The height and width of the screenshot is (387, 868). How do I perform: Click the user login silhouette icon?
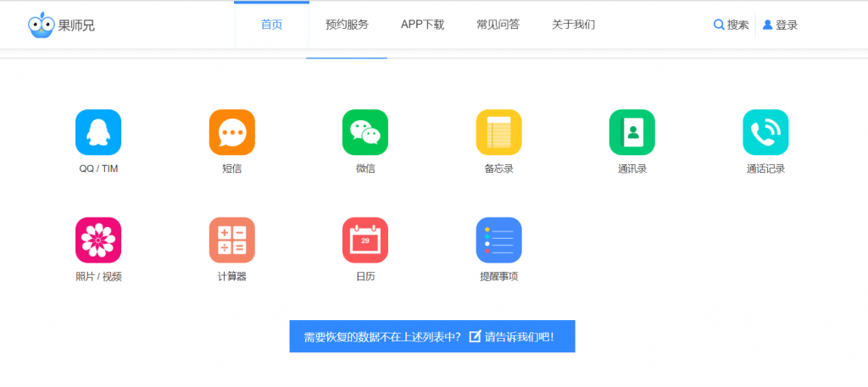[x=767, y=25]
